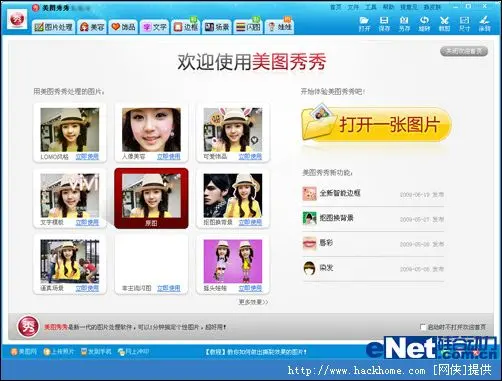Click 立即使用 under 可爱饰品
The width and height of the screenshot is (502, 381).
(x=250, y=157)
